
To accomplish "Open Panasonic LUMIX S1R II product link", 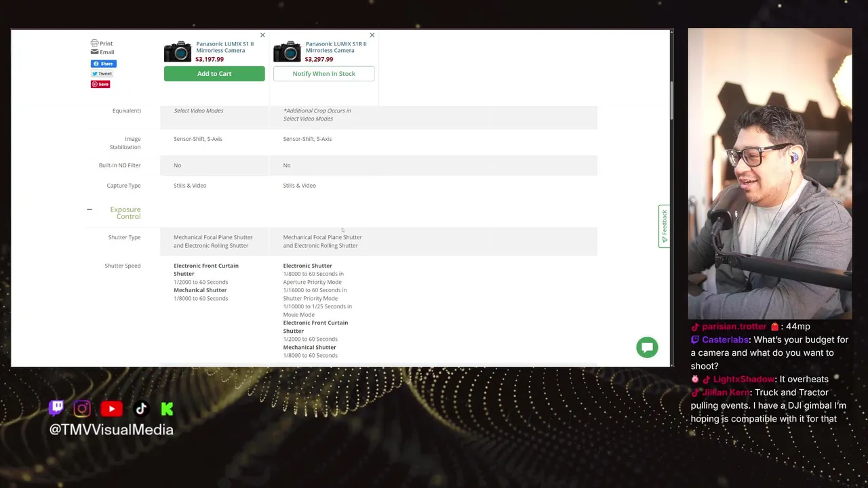I will point(336,47).
